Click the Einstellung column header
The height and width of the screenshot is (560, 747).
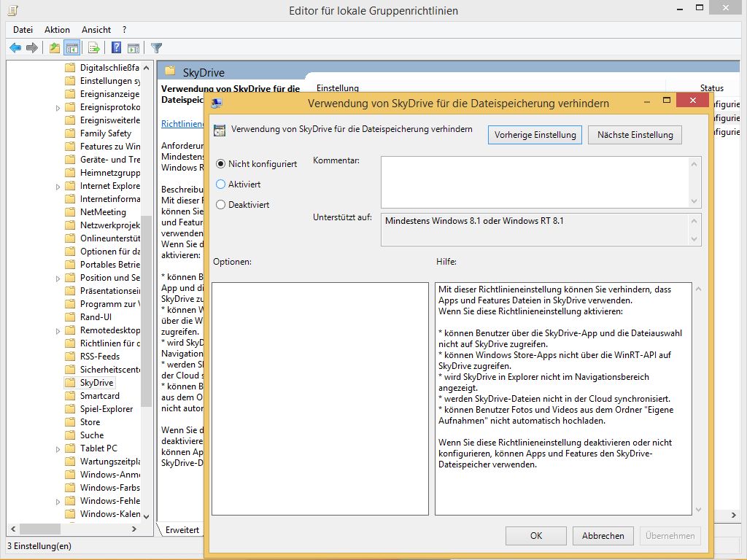coord(338,87)
